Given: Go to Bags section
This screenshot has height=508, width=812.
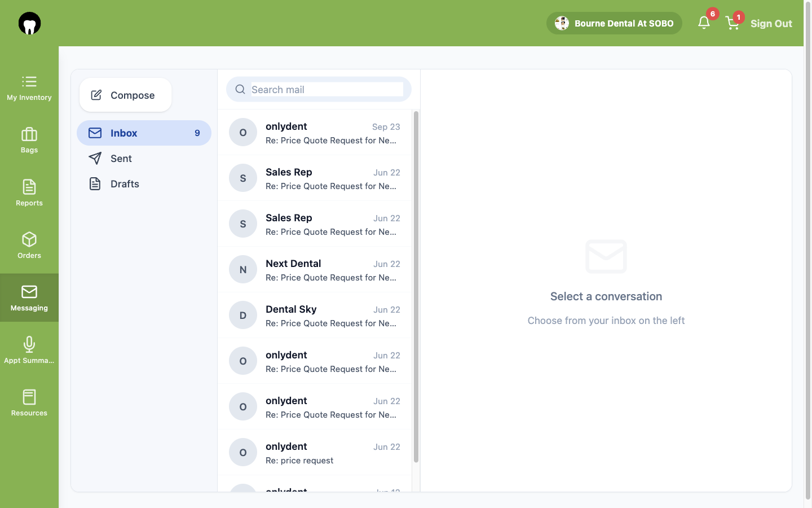Looking at the screenshot, I should 29,141.
